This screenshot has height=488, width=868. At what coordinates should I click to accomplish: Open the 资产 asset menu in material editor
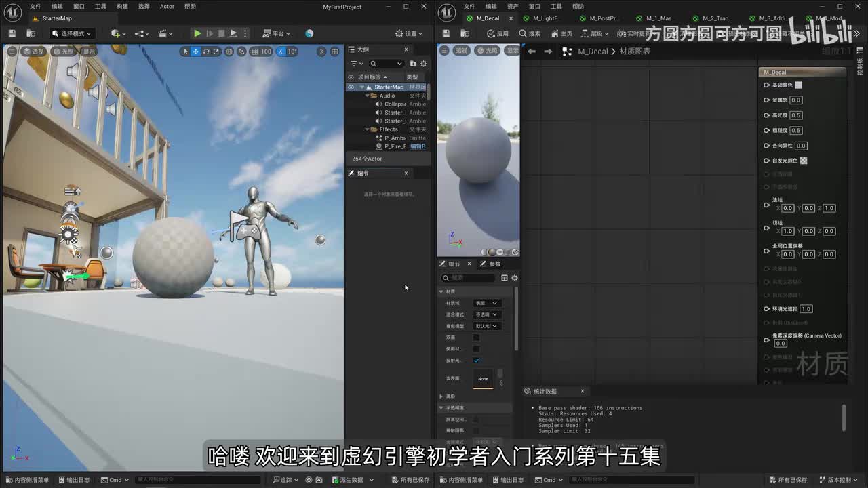(x=513, y=7)
